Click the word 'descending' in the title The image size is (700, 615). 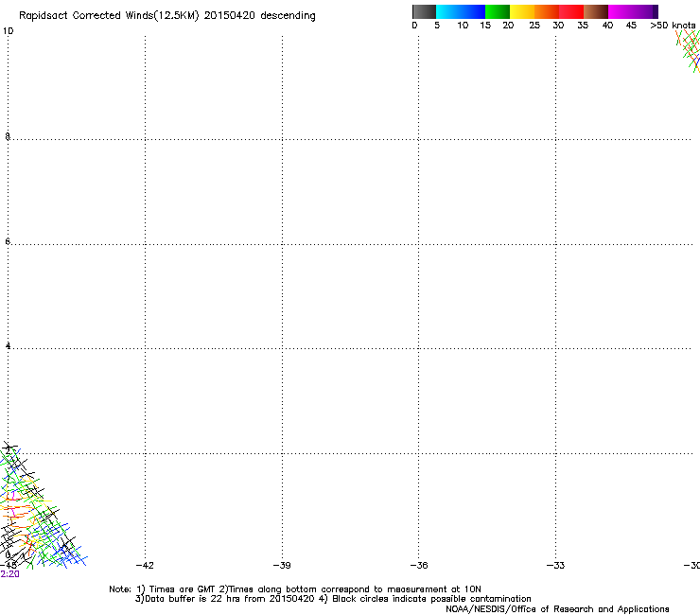(288, 16)
